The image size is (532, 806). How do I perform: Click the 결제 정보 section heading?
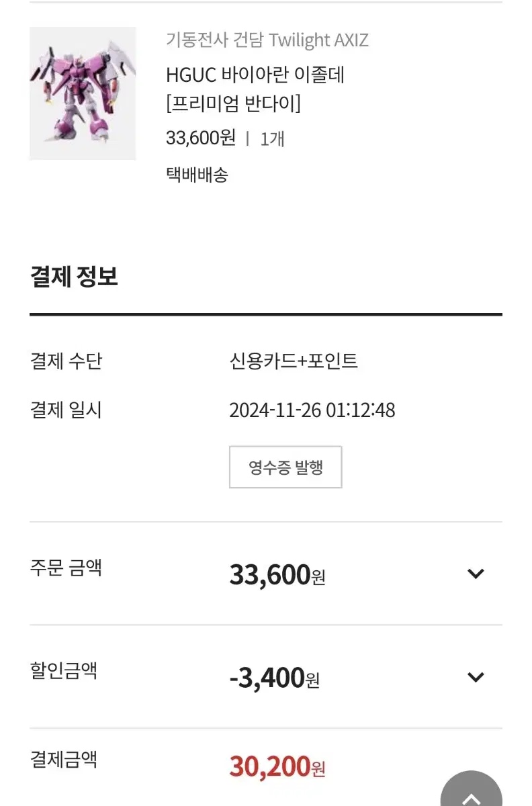tap(74, 277)
